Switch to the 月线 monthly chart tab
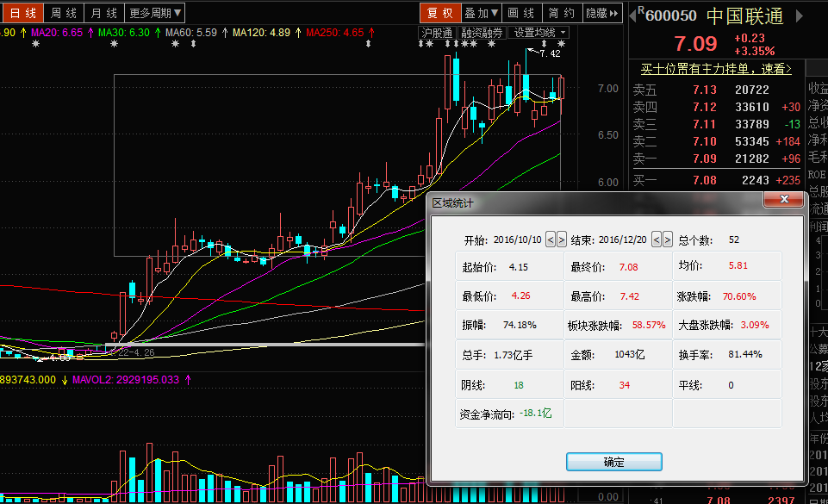Image resolution: width=828 pixels, height=504 pixels. (x=104, y=13)
